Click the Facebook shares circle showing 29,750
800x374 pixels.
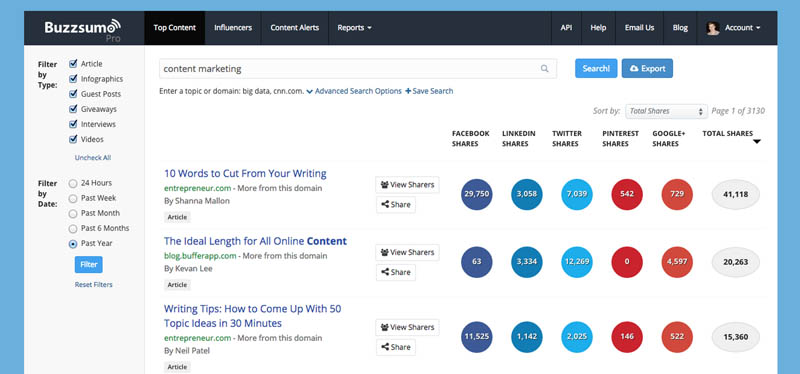click(477, 194)
